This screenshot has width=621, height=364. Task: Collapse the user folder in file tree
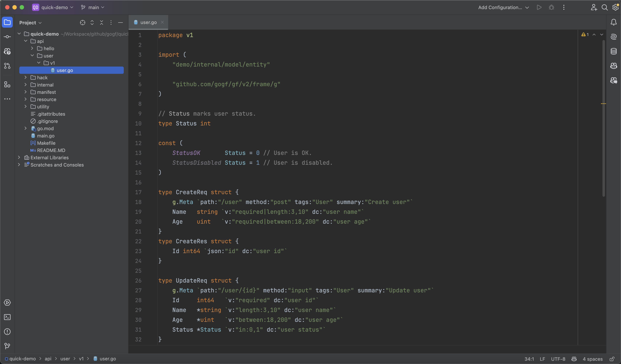point(33,55)
